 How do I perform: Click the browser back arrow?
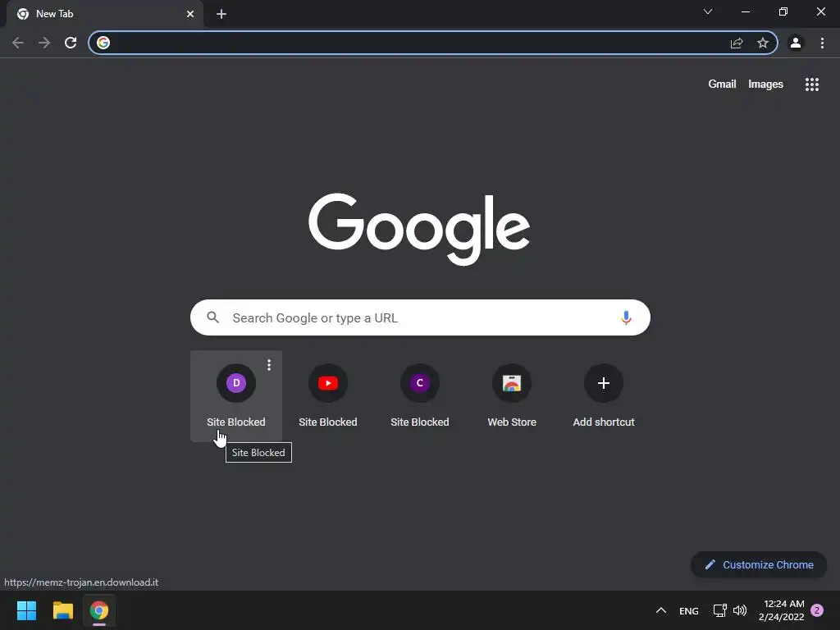[18, 43]
